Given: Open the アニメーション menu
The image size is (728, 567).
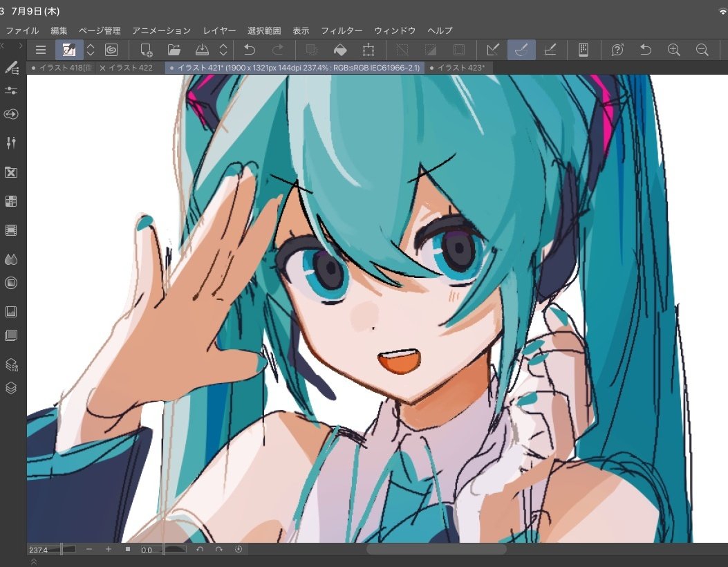Looking at the screenshot, I should coord(162,30).
